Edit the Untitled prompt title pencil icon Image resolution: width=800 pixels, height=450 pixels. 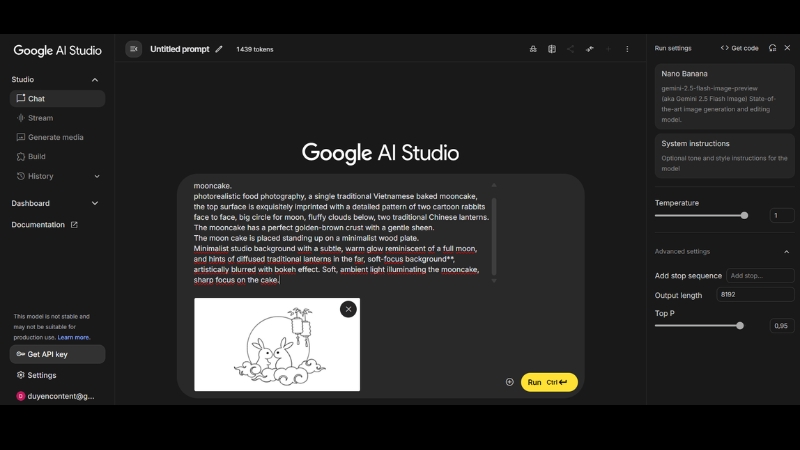click(x=219, y=49)
